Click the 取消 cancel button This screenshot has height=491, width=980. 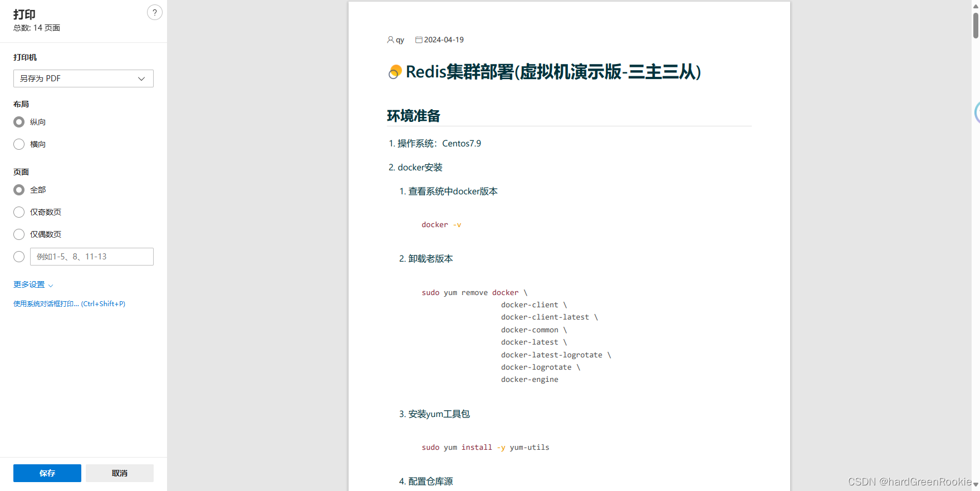coord(120,473)
